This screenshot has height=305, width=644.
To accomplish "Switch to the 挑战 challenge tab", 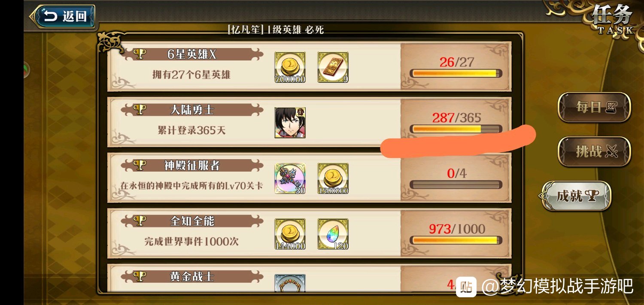I will [594, 151].
